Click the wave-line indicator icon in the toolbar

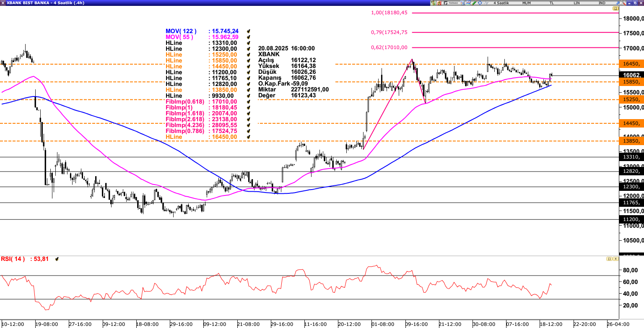(486, 3)
